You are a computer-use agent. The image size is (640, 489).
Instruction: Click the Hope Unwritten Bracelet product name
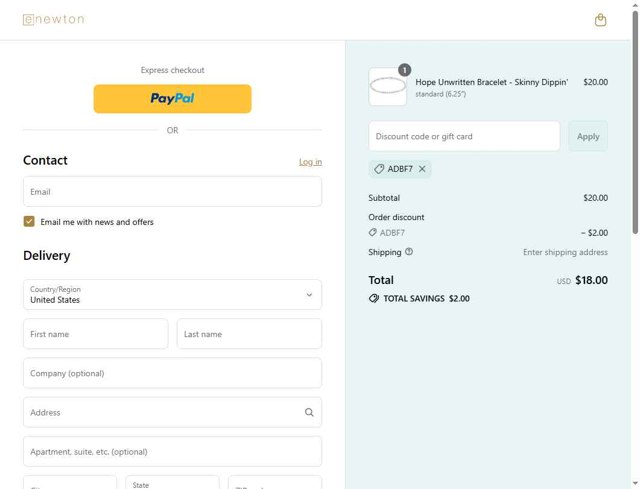point(491,82)
